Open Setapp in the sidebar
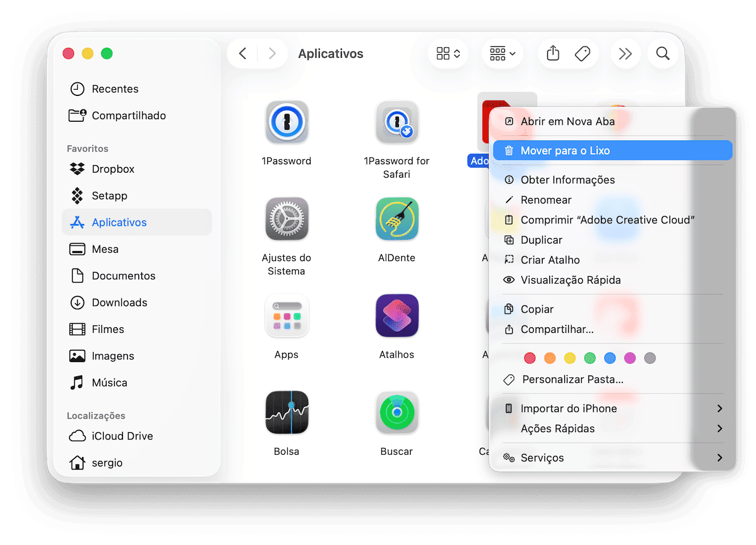Screen dimensions: 756x545 point(137,195)
